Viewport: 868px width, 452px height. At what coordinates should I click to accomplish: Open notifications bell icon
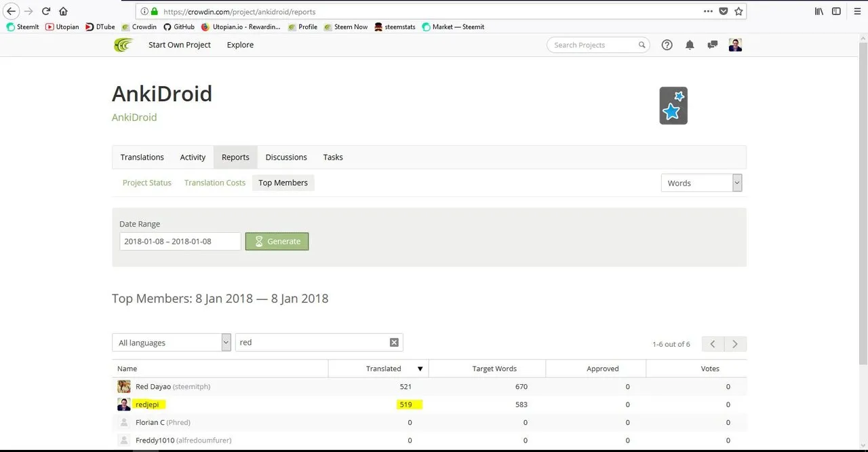(x=690, y=45)
